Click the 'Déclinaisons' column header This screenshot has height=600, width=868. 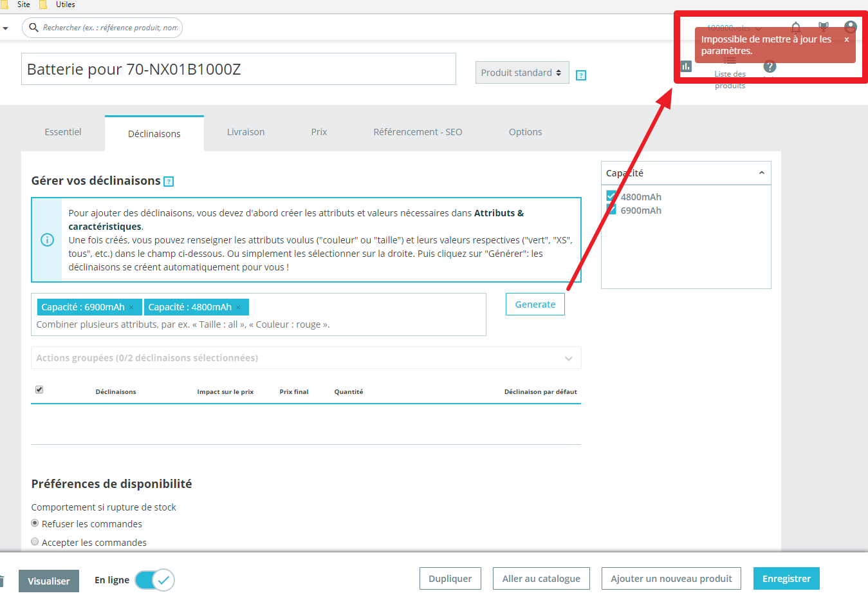[116, 391]
